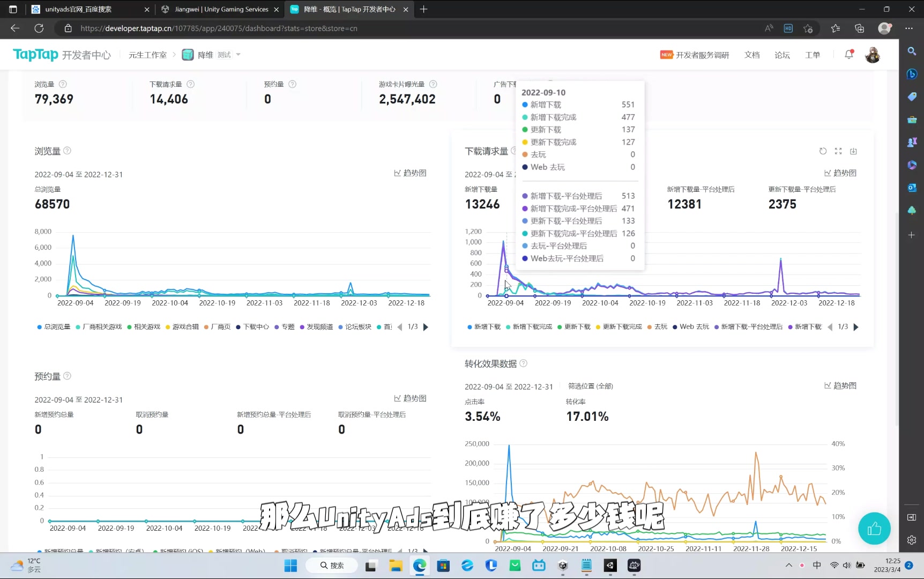Open 筛选位置 (全部) filter

click(x=590, y=386)
